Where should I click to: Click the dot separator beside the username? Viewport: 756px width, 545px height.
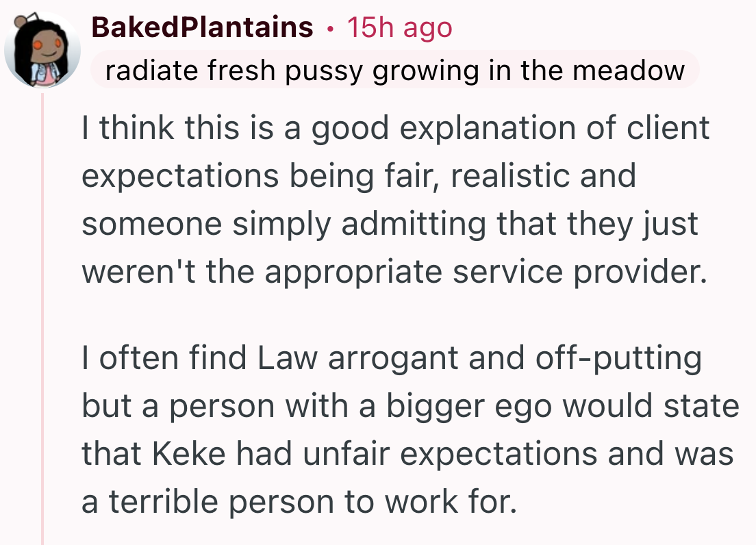(x=330, y=29)
